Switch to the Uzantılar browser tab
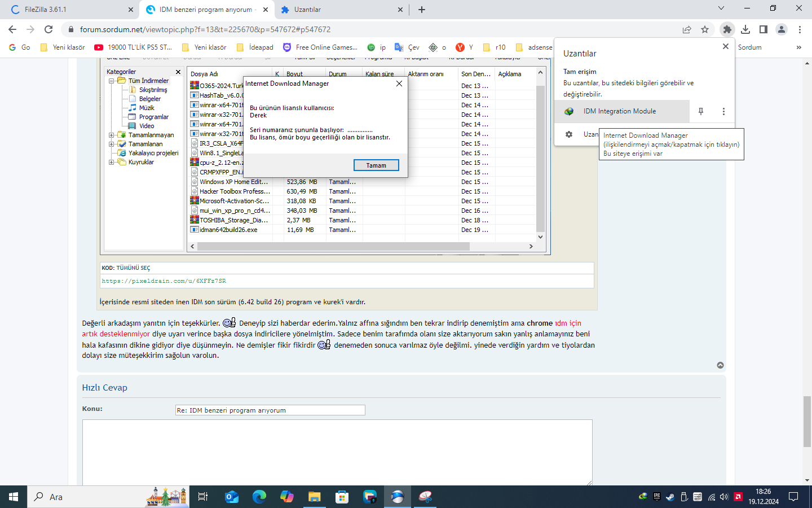This screenshot has height=508, width=812. (342, 10)
